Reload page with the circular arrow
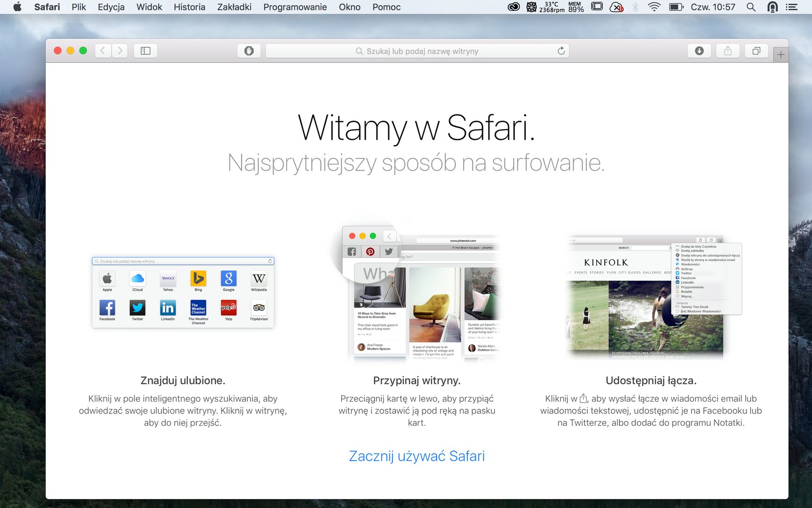The width and height of the screenshot is (812, 508). (x=561, y=51)
